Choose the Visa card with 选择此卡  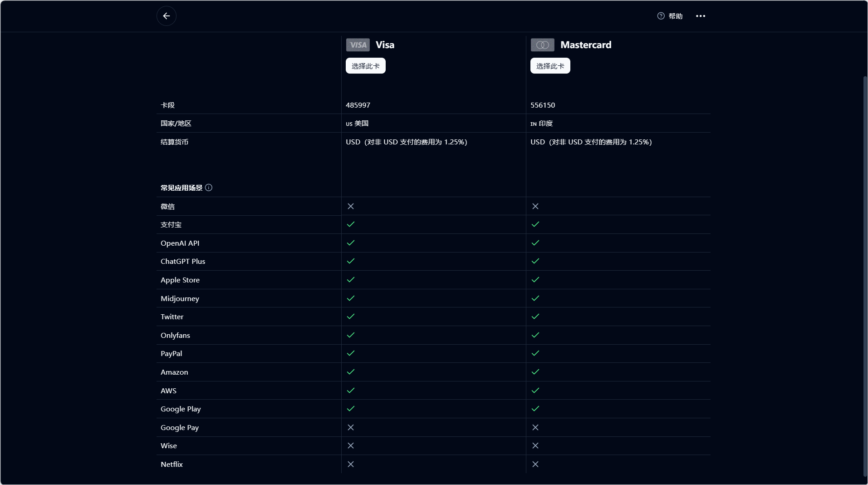pos(366,66)
